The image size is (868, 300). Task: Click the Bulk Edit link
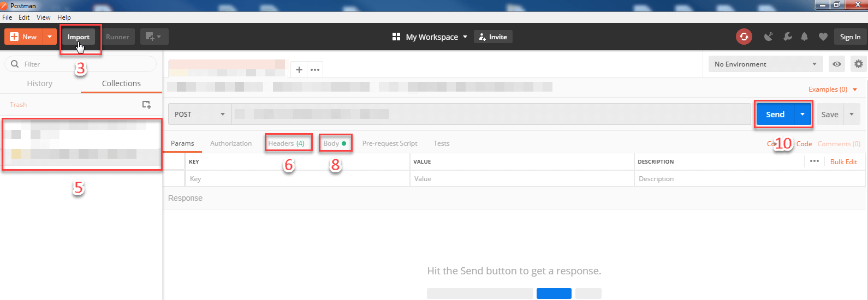[843, 161]
